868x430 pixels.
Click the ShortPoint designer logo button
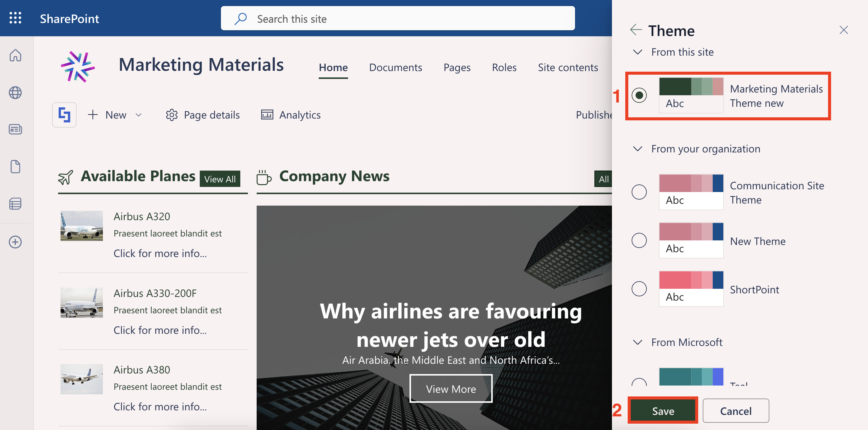[x=64, y=115]
